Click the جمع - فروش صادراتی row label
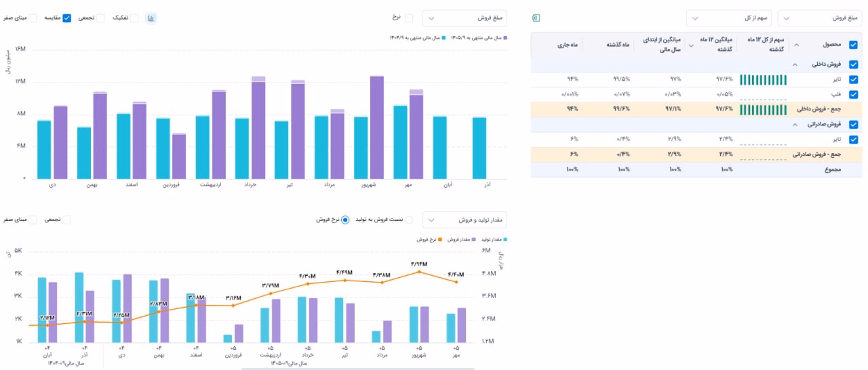Image resolution: width=868 pixels, height=370 pixels. (x=815, y=155)
